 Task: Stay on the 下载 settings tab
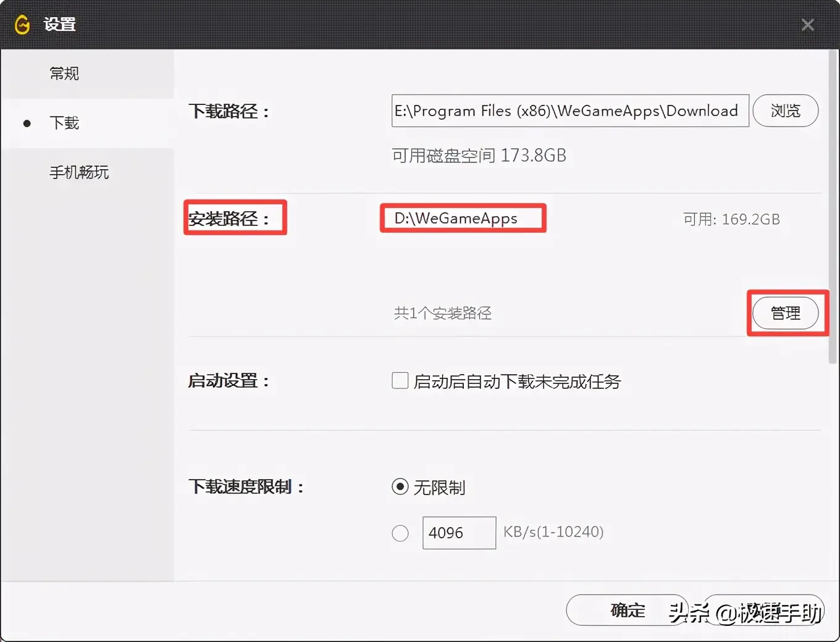point(64,123)
